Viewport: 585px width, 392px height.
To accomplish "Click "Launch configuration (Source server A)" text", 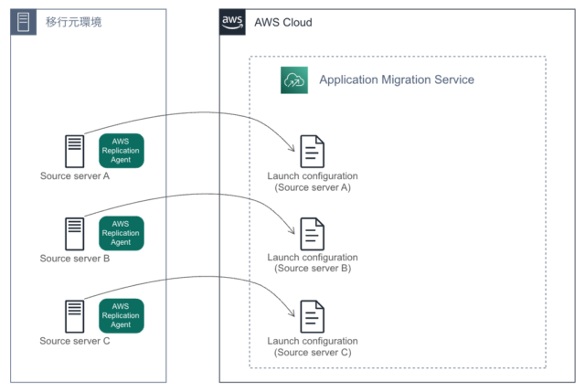I will 313,182.
